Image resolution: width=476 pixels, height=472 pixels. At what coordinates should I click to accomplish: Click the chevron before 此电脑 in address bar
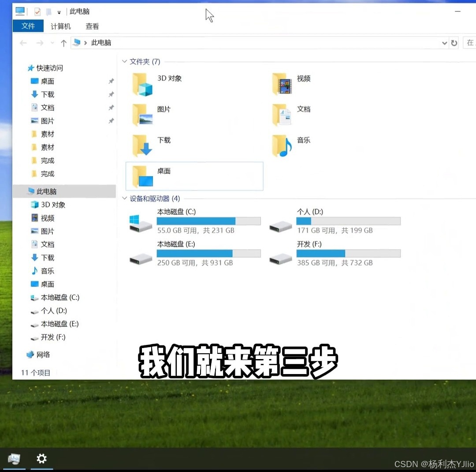[x=86, y=43]
